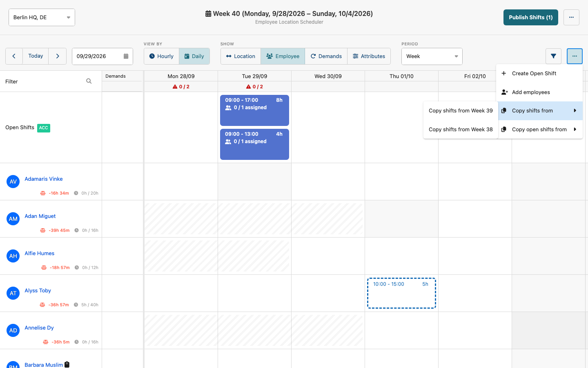Open the more options button beside Publish Shifts

[x=571, y=17]
